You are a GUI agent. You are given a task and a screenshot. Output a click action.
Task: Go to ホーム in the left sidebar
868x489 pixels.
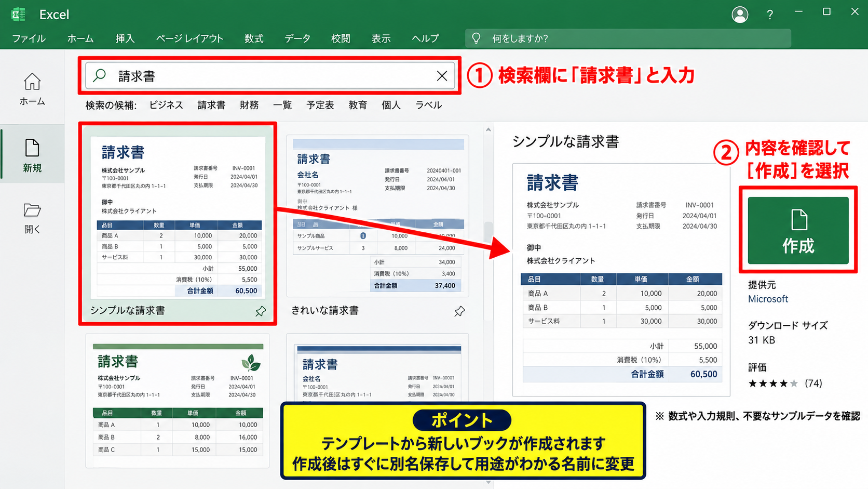tap(32, 89)
